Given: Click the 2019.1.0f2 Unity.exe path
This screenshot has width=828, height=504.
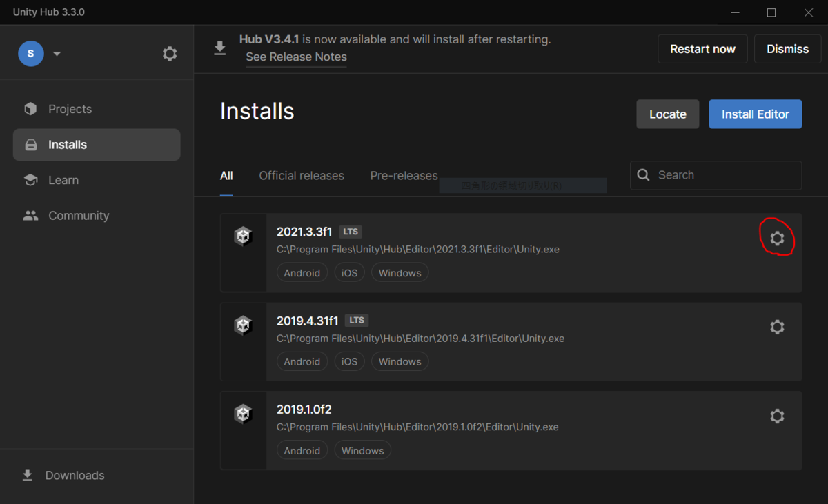Looking at the screenshot, I should [x=417, y=427].
